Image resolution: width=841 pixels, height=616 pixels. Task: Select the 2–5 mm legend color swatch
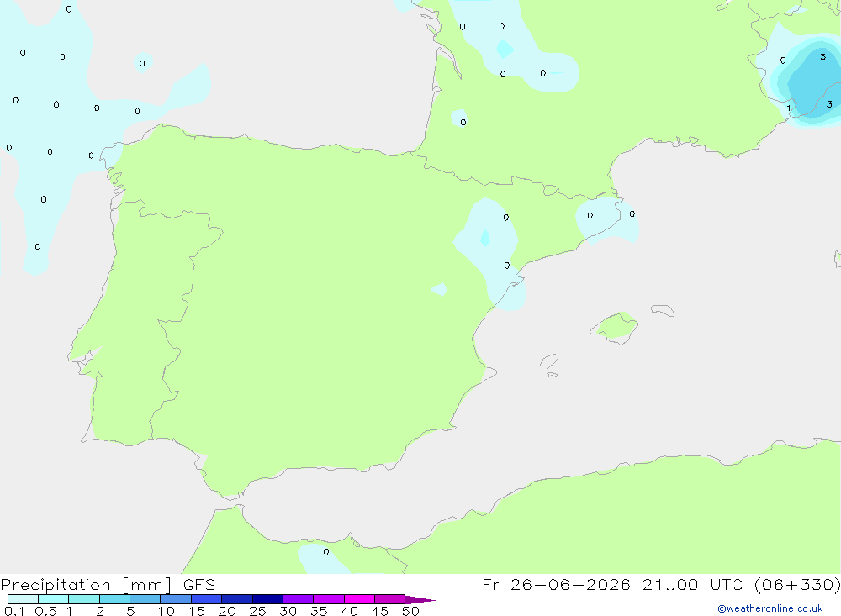pyautogui.click(x=114, y=599)
